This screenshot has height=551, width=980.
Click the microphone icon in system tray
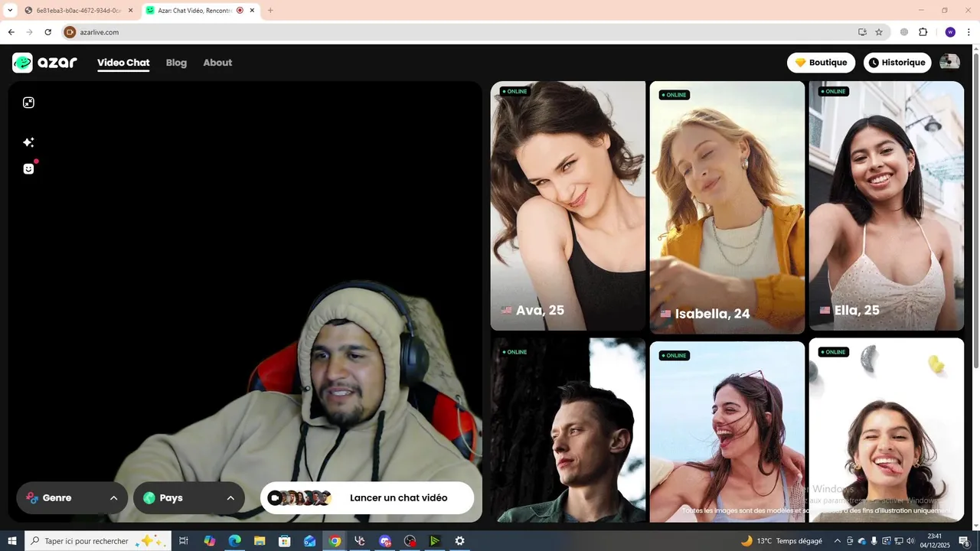click(874, 541)
